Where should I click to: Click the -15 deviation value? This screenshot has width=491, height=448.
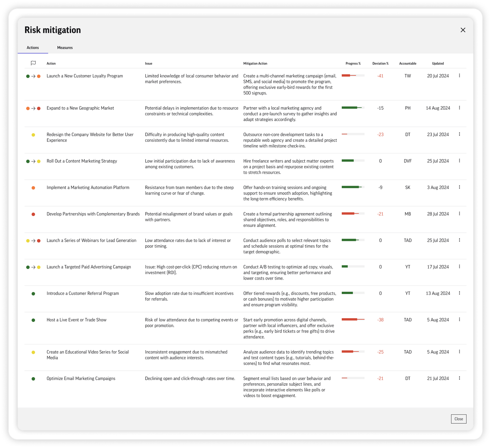tap(380, 108)
